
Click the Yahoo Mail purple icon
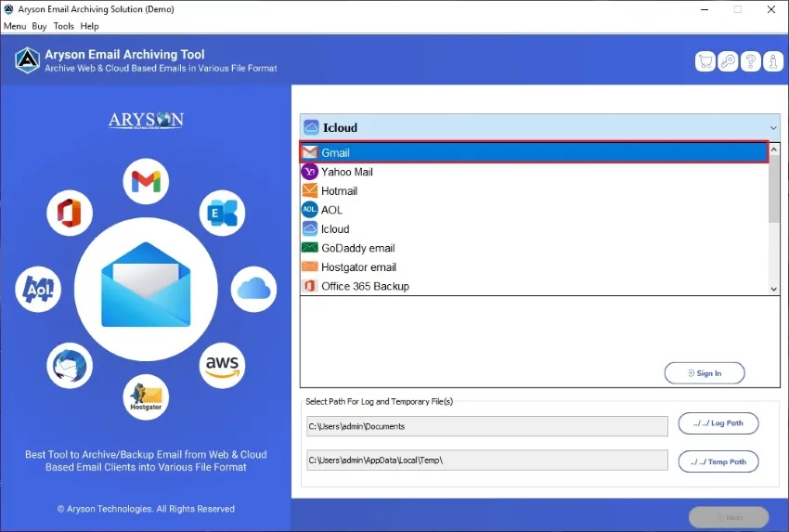(x=310, y=172)
